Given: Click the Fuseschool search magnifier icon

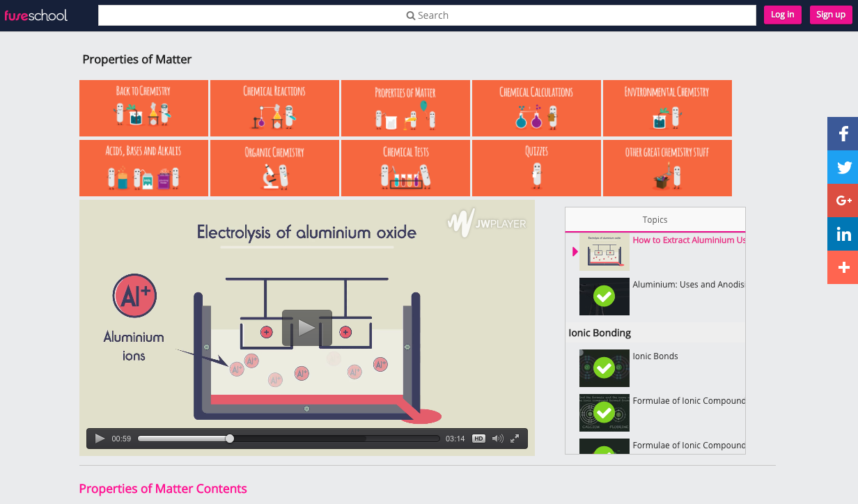Looking at the screenshot, I should [410, 15].
